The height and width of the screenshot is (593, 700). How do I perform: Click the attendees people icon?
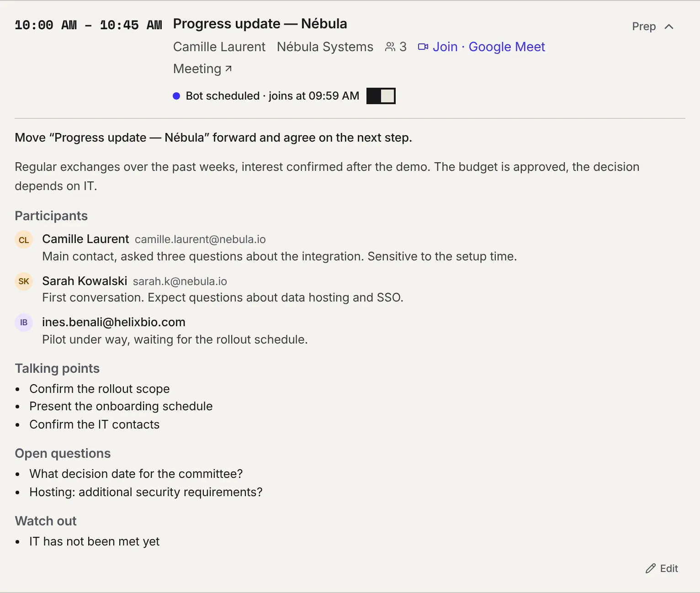(x=390, y=47)
